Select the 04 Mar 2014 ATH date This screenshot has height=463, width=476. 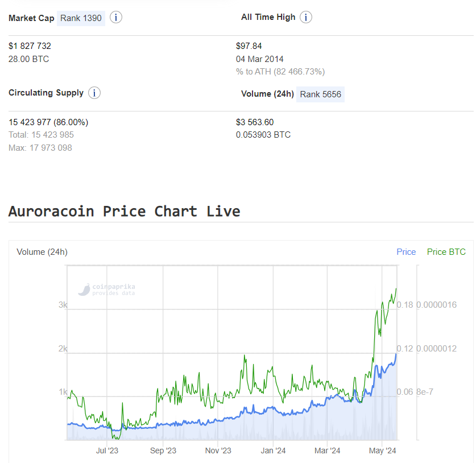(259, 59)
